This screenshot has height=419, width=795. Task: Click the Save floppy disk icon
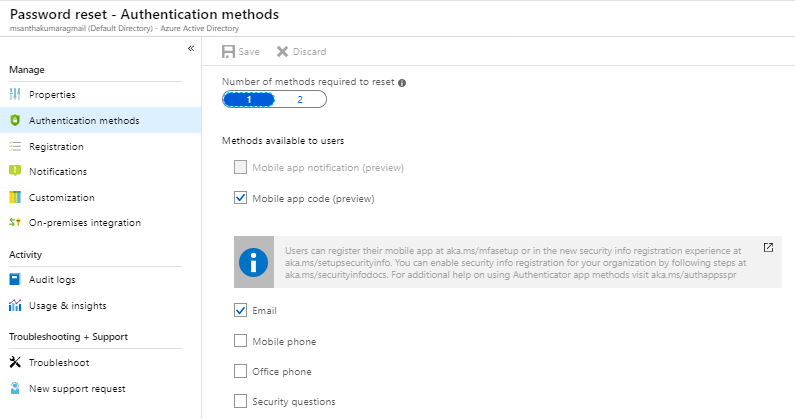[228, 52]
